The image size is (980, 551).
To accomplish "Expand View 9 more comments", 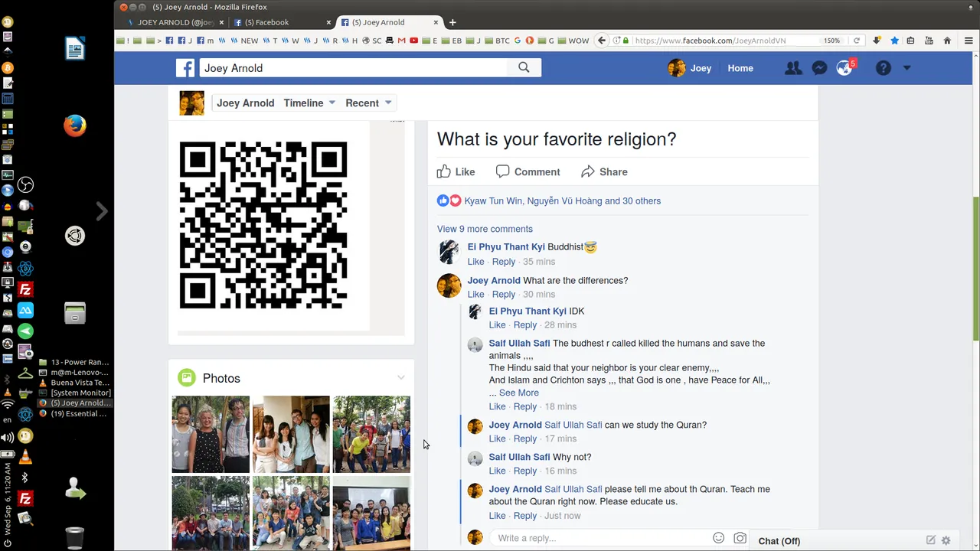I will click(x=485, y=229).
